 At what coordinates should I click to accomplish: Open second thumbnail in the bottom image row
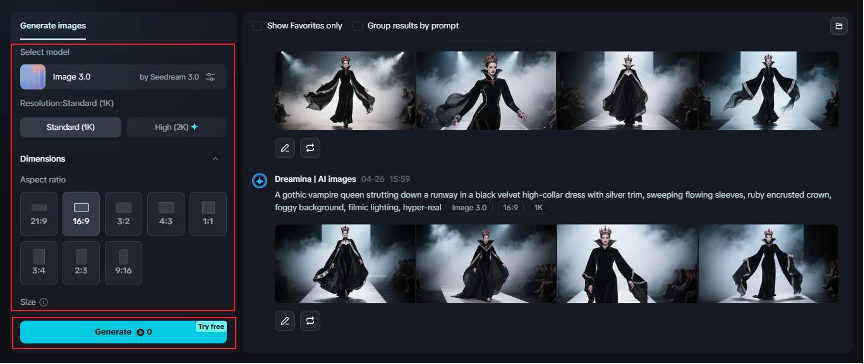pos(486,264)
